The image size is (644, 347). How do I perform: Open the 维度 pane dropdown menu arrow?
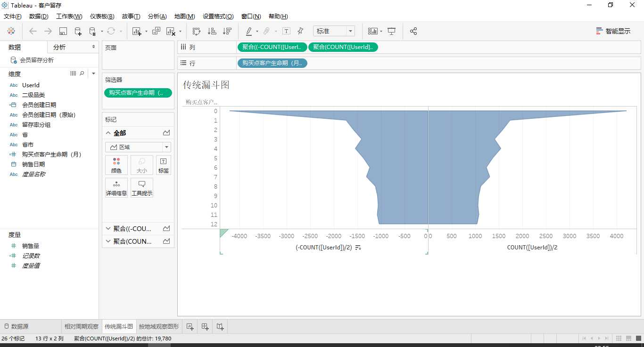pyautogui.click(x=93, y=74)
